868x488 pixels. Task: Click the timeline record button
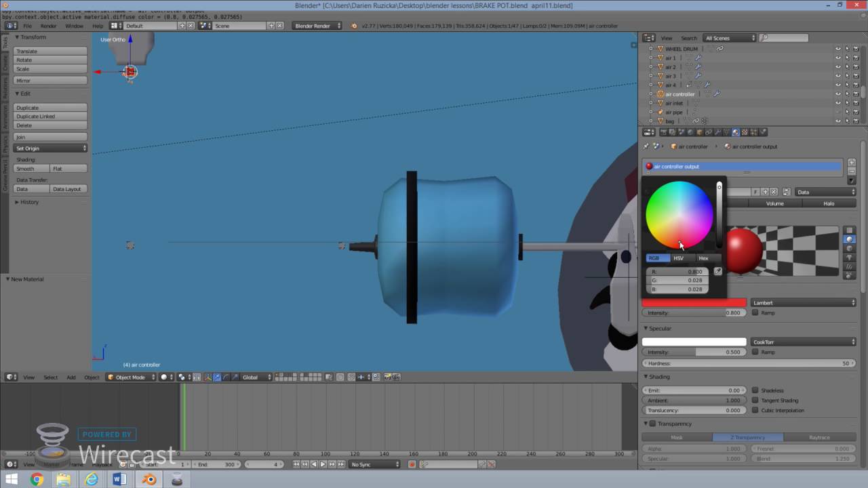[412, 464]
